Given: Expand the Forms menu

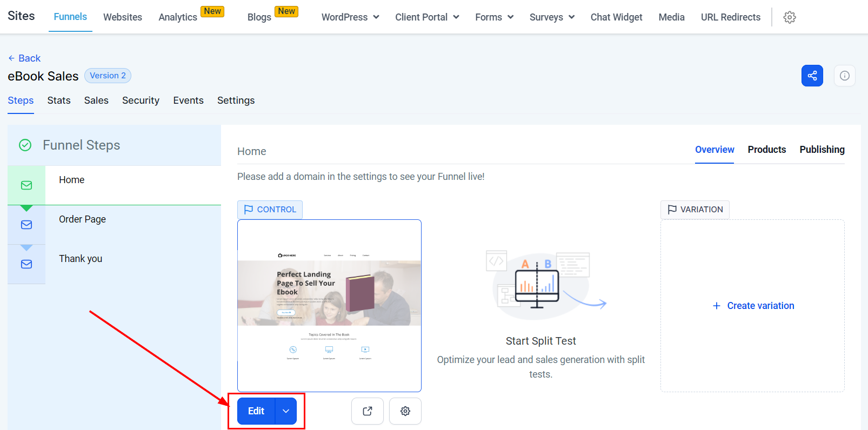Looking at the screenshot, I should point(494,17).
